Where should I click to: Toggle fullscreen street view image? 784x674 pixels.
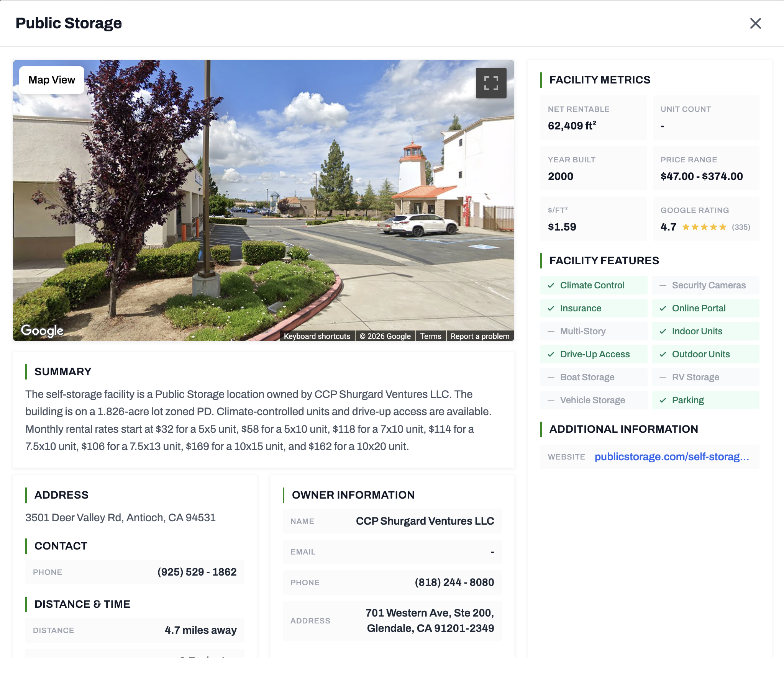[491, 83]
